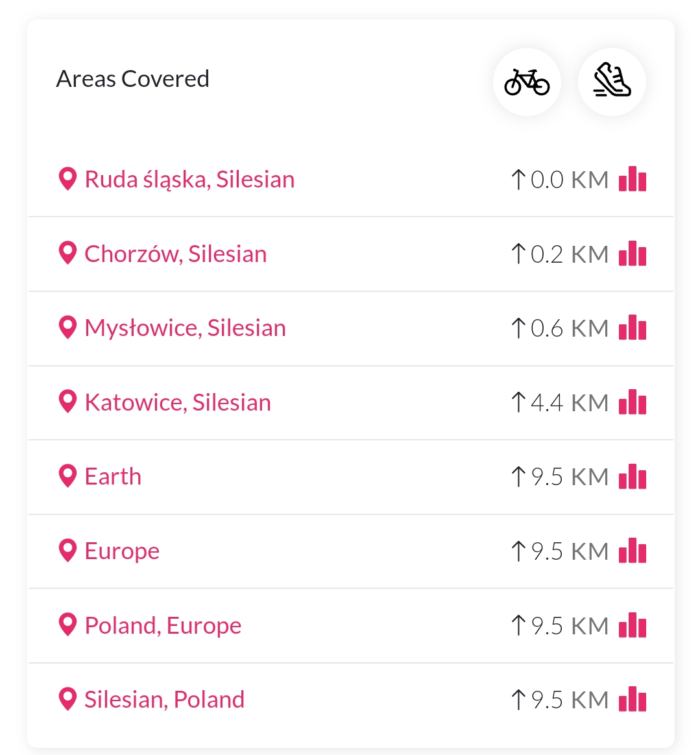Open the Poland, Europe area link

[163, 625]
